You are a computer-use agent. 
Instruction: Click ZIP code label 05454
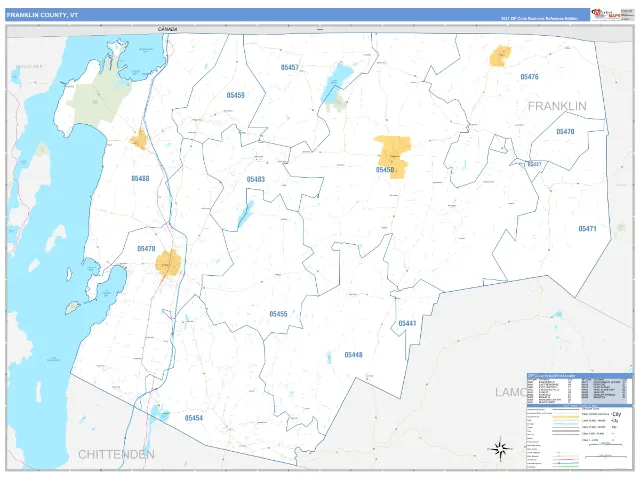coord(193,418)
